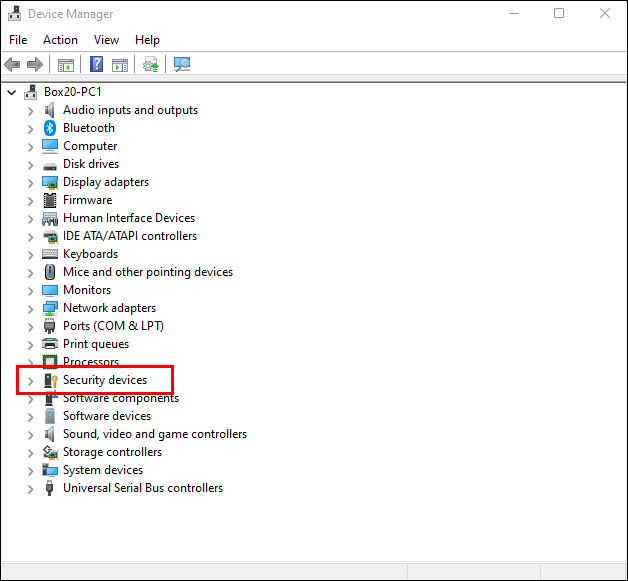Screen dimensions: 628x581
Task: Open the View menu
Action: point(106,40)
